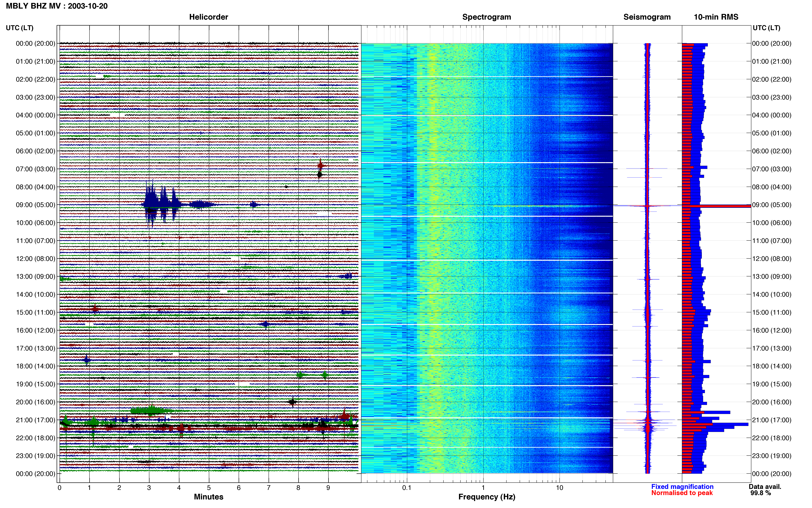Image resolution: width=812 pixels, height=508 pixels.
Task: Click the dark red event spike near 07:00
Action: pyautogui.click(x=320, y=165)
